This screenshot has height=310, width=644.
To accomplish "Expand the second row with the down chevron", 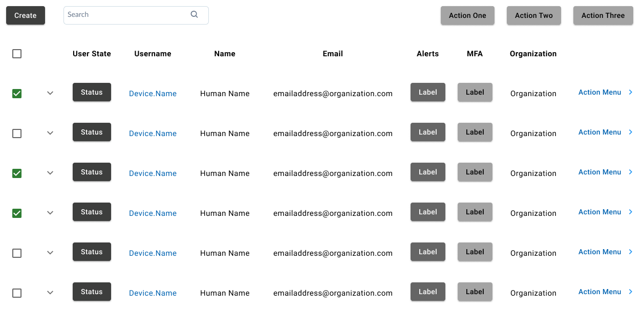I will (x=50, y=133).
